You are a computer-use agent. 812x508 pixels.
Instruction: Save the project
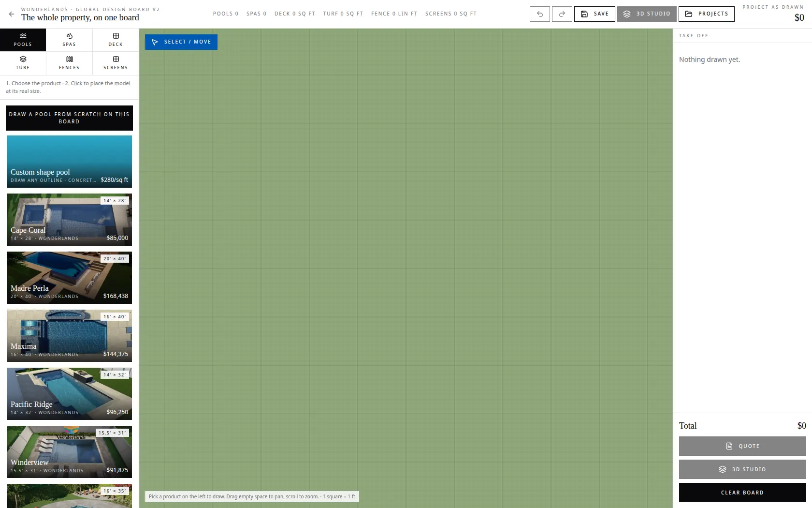click(x=594, y=14)
